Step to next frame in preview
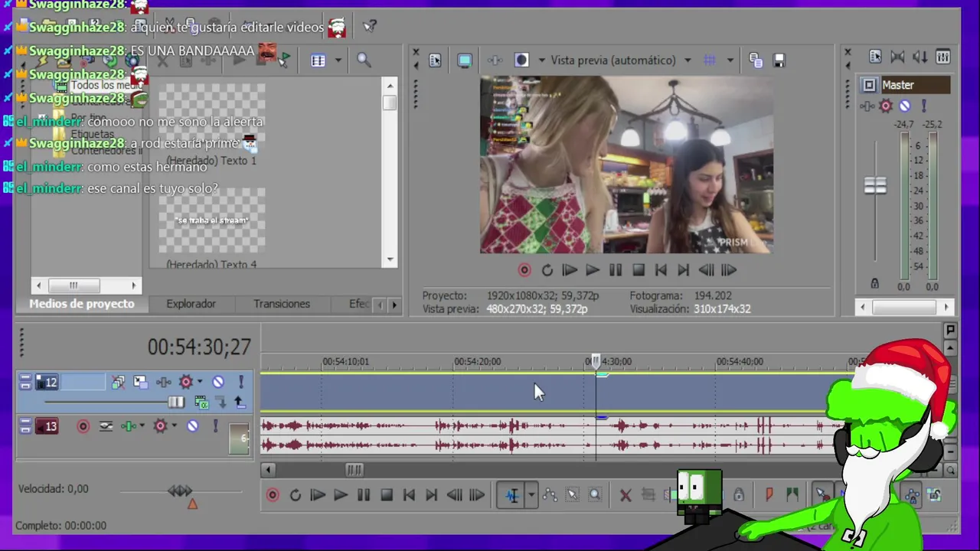980x551 pixels. point(729,270)
